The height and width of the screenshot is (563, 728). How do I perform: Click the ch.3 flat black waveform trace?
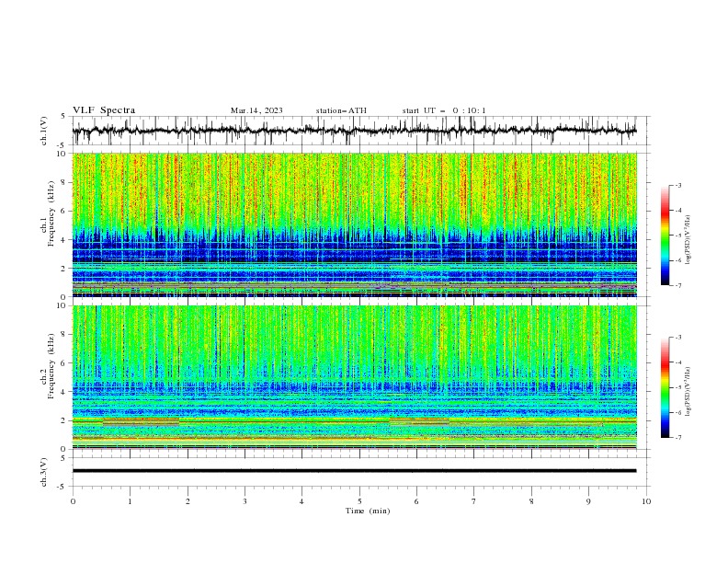pyautogui.click(x=354, y=471)
